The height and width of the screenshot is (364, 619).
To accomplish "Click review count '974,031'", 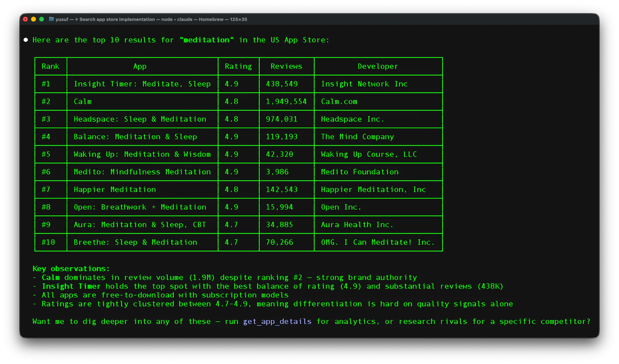I will point(282,119).
